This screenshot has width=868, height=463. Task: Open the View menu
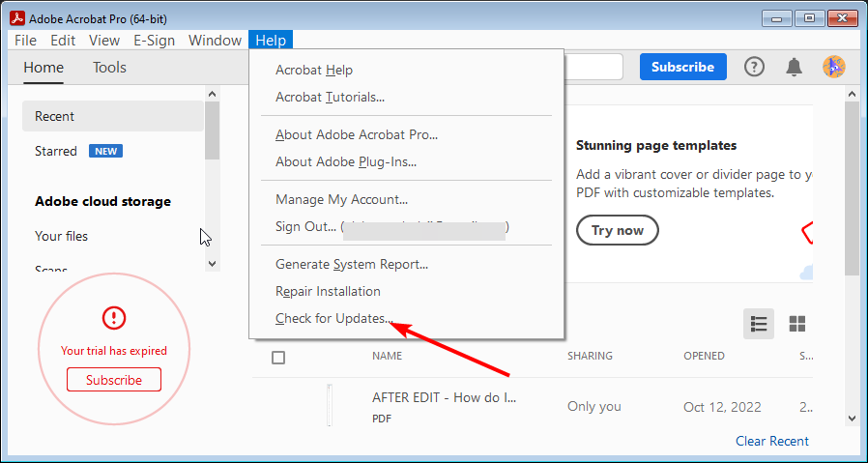(x=104, y=41)
